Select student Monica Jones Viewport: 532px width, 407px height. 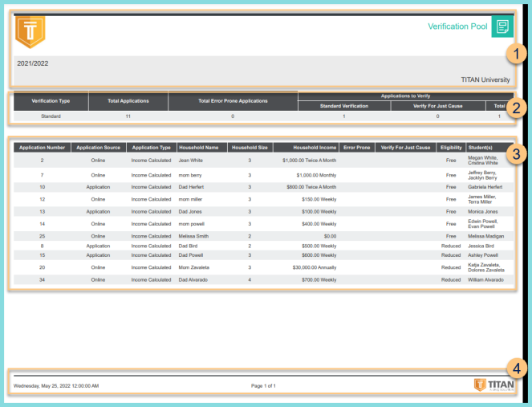(483, 212)
